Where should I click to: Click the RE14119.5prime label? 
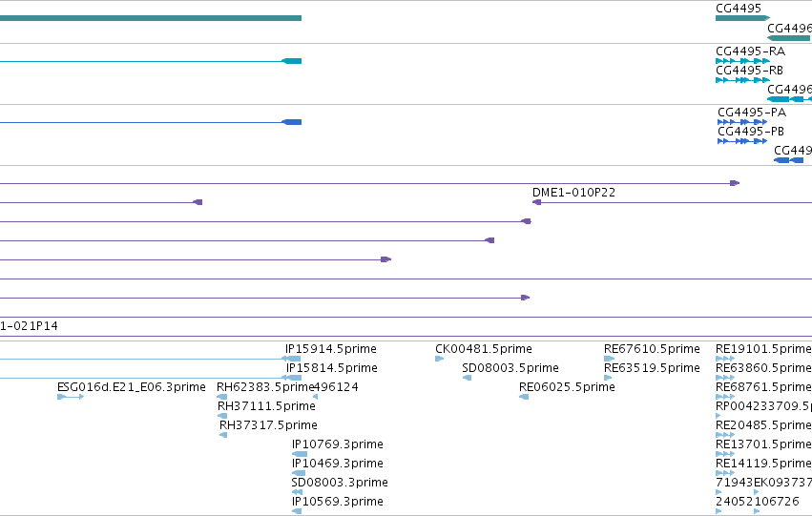(x=764, y=464)
